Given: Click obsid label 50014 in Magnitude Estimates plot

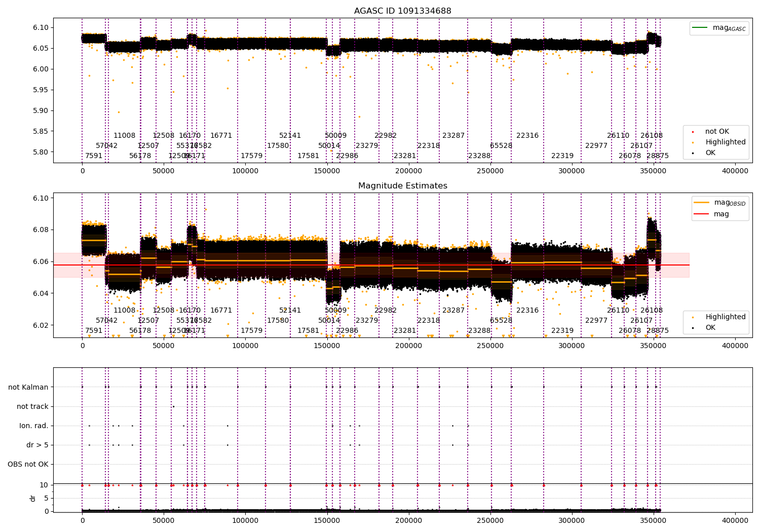Looking at the screenshot, I should click(x=329, y=320).
